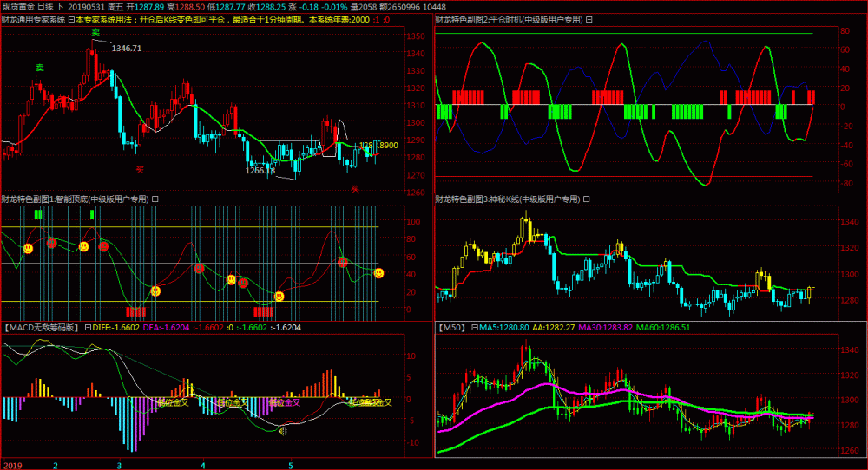Jump to month 5 on time axis
This screenshot has width=868, height=470.
pyautogui.click(x=290, y=466)
